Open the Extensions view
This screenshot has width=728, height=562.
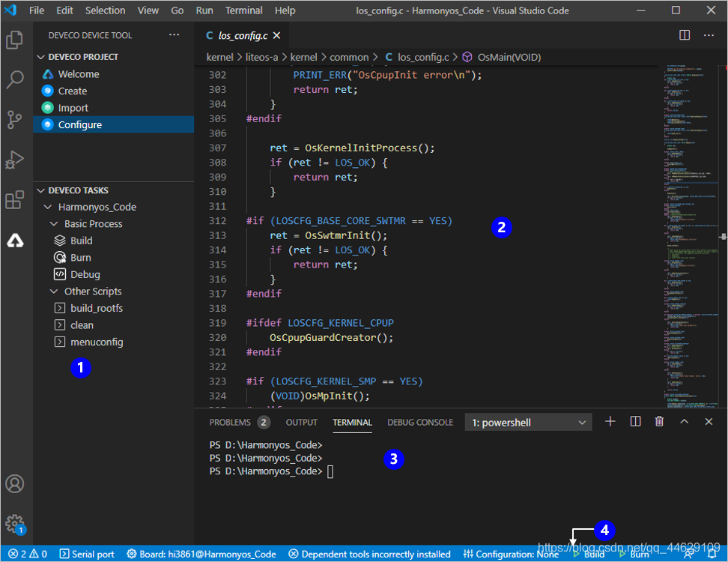coord(14,200)
